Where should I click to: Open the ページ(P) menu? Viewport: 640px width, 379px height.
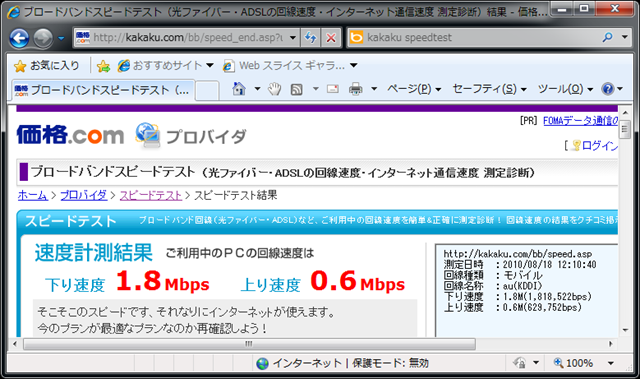coord(414,89)
